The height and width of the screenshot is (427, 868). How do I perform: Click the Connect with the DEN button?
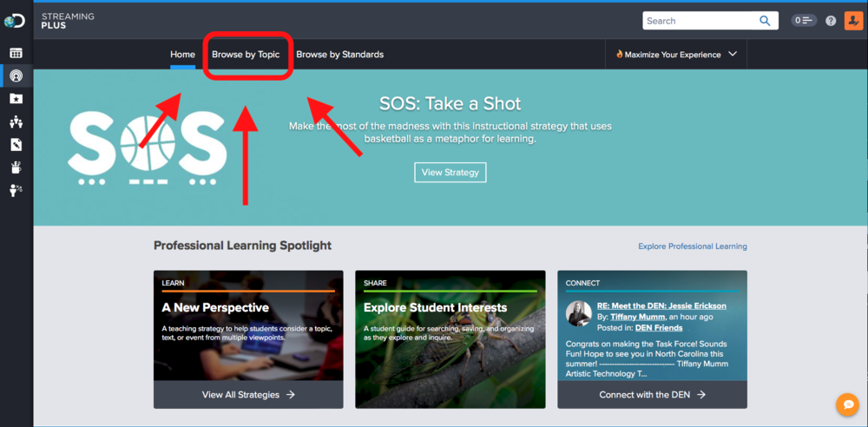(652, 395)
